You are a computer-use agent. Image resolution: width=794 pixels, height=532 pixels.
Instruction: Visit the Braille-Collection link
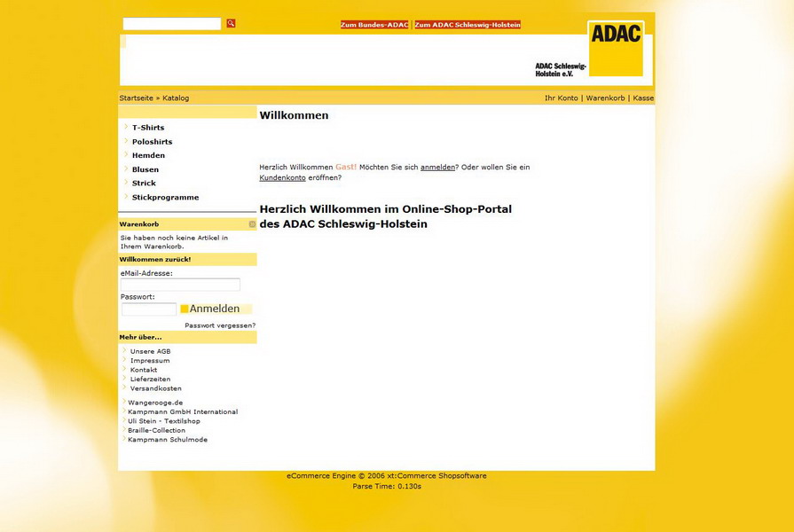tap(156, 430)
